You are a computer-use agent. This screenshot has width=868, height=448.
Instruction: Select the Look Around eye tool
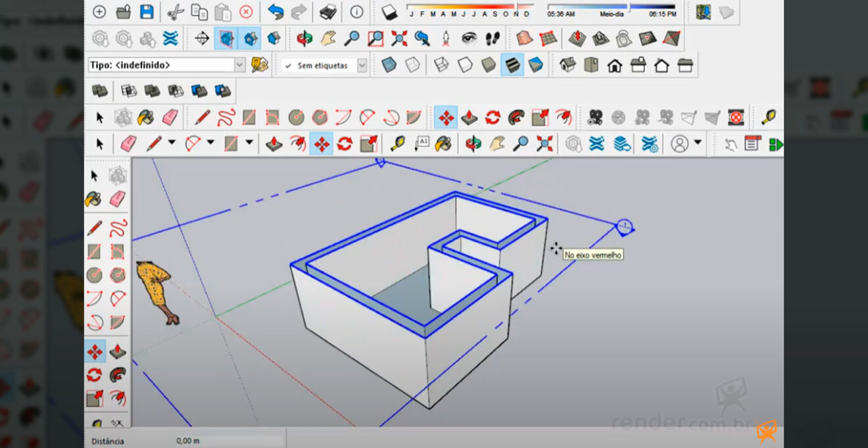pos(469,38)
